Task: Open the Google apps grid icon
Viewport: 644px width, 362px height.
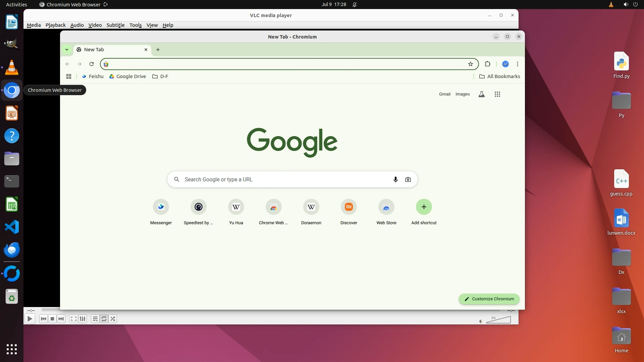Action: coord(497,94)
